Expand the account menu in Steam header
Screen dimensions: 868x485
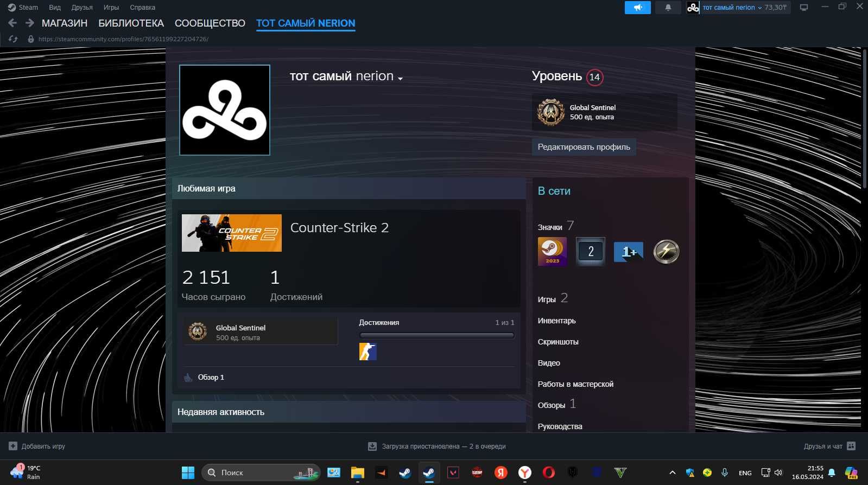click(x=760, y=8)
